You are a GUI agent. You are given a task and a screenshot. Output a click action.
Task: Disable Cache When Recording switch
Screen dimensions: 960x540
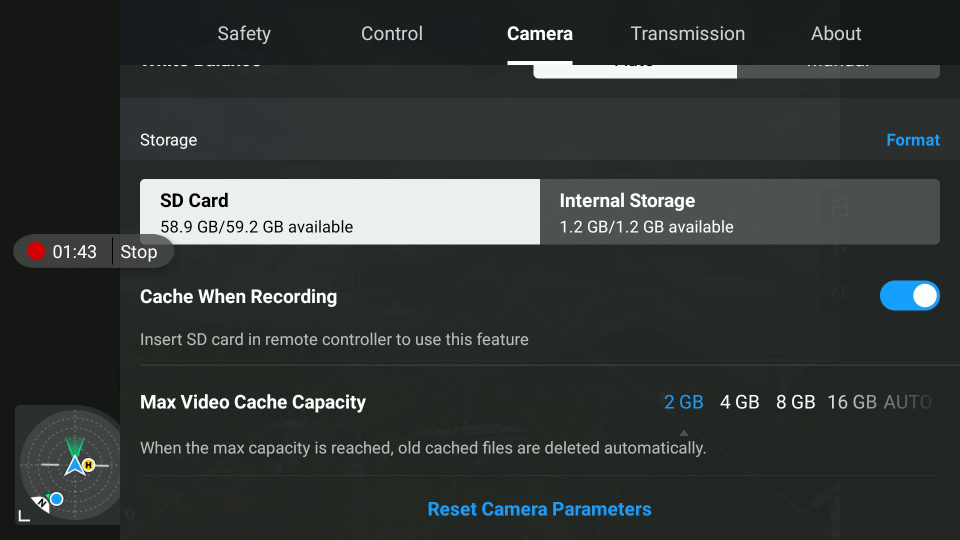coord(909,296)
